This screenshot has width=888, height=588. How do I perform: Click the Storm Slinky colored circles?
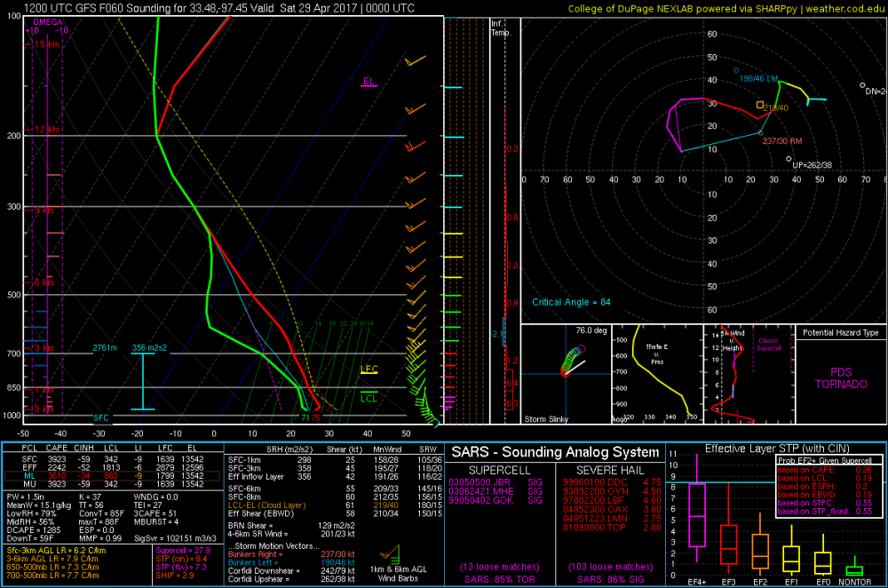tap(572, 361)
